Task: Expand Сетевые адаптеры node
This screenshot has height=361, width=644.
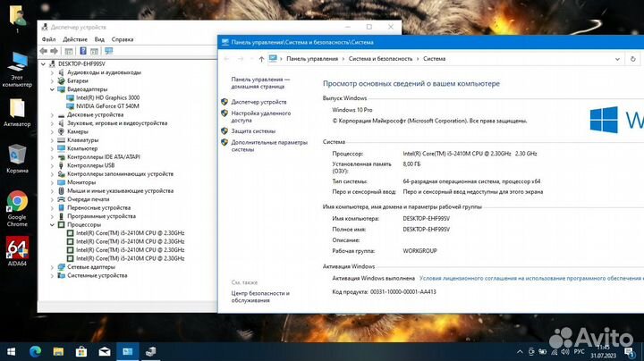Action: click(52, 267)
